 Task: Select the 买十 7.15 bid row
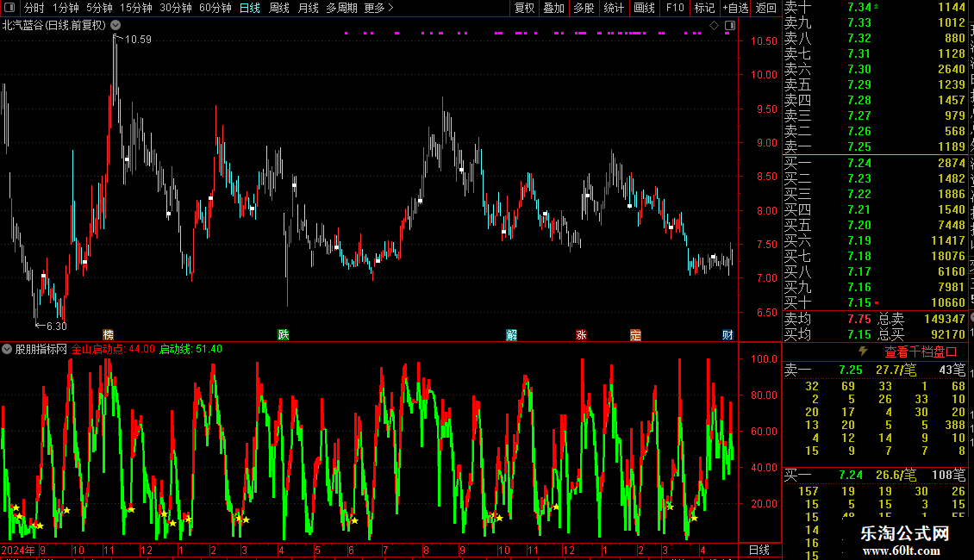[875, 302]
